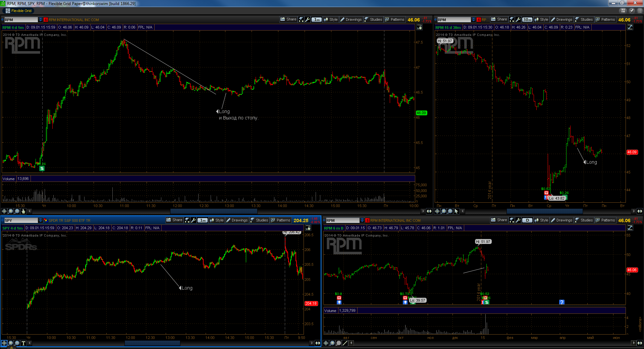Click the SPY symbol input field

tap(21, 220)
